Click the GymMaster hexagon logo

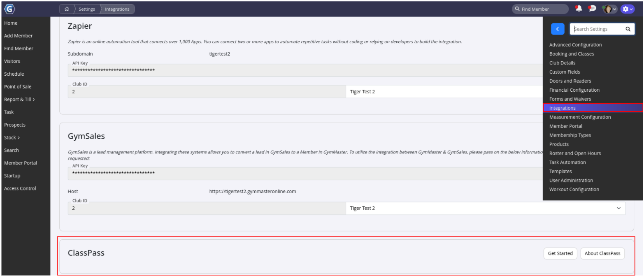coord(9,9)
